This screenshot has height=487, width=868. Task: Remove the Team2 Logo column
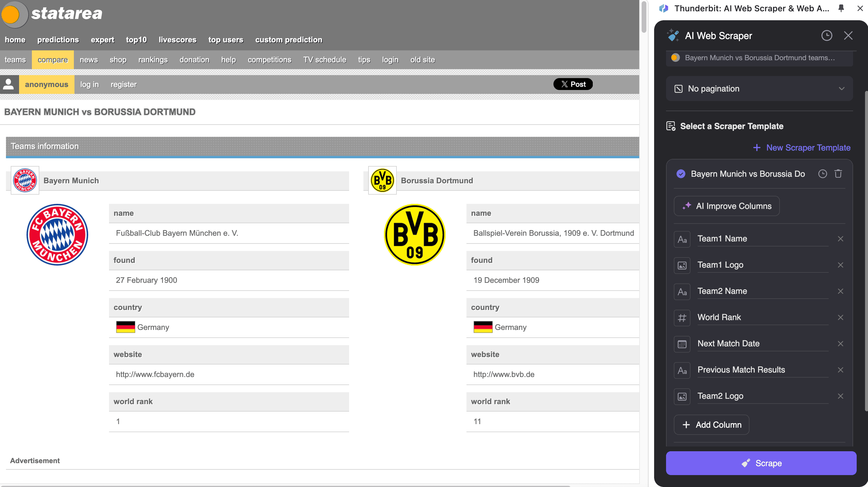(x=840, y=396)
